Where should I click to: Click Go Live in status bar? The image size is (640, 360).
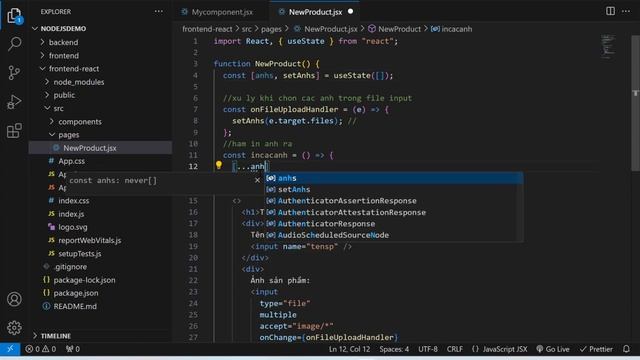pyautogui.click(x=553, y=349)
